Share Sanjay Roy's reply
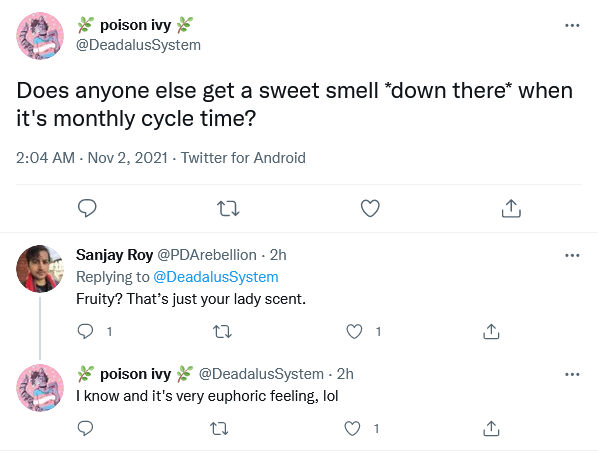This screenshot has width=598, height=453. point(491,331)
